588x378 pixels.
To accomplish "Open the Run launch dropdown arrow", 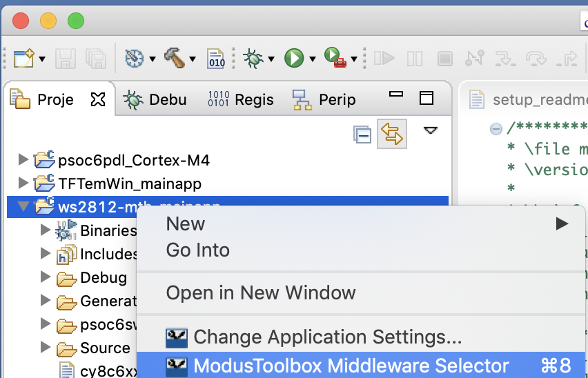I will pos(313,59).
